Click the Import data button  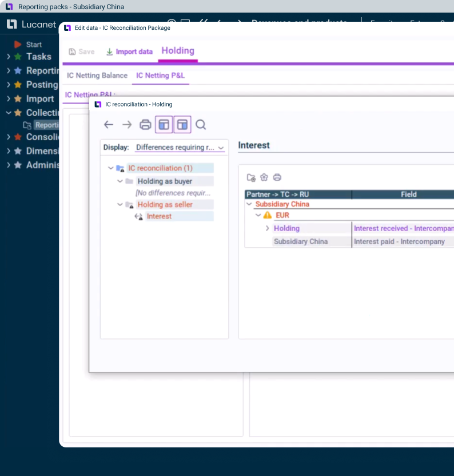pyautogui.click(x=129, y=51)
